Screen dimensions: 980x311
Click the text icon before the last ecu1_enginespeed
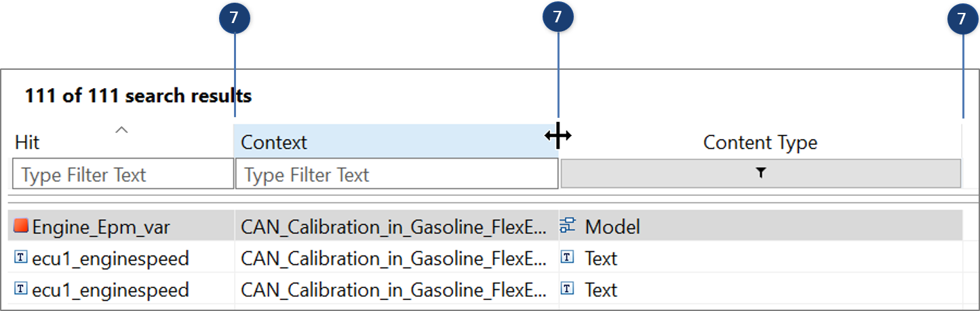pyautogui.click(x=21, y=289)
